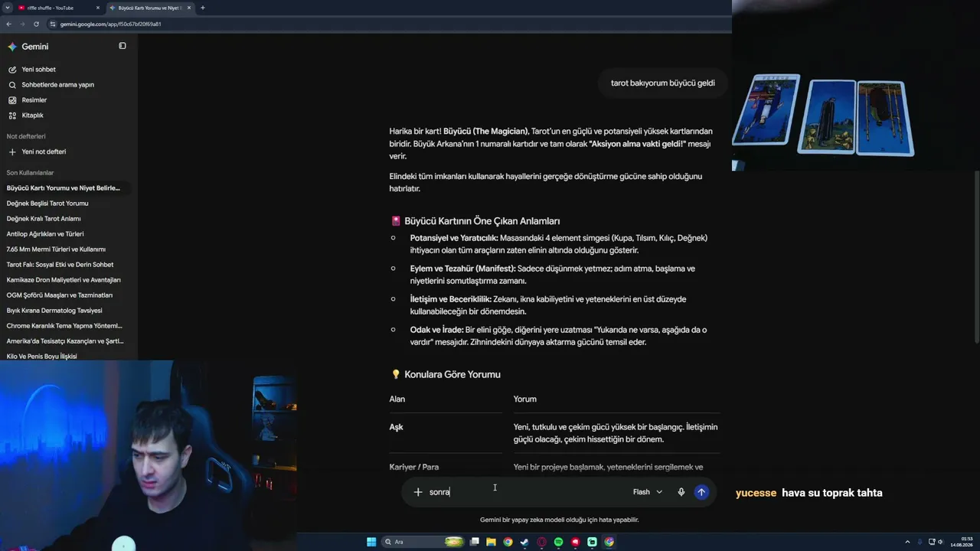Click the Son Kullanılanlar section label
980x551 pixels.
(x=30, y=173)
